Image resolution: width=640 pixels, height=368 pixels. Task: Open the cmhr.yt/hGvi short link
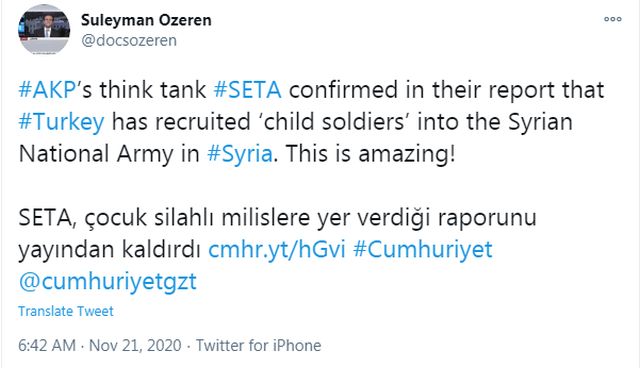pyautogui.click(x=277, y=249)
